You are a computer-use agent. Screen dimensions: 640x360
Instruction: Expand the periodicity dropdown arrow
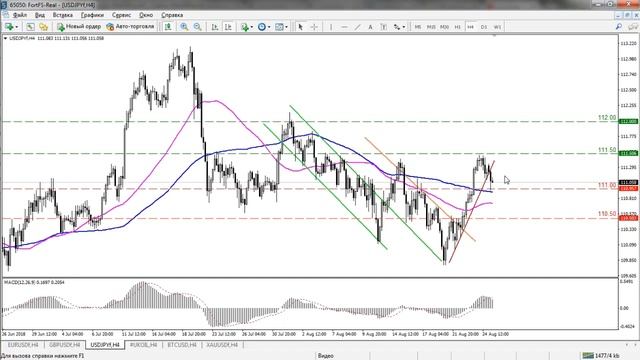pos(269,27)
